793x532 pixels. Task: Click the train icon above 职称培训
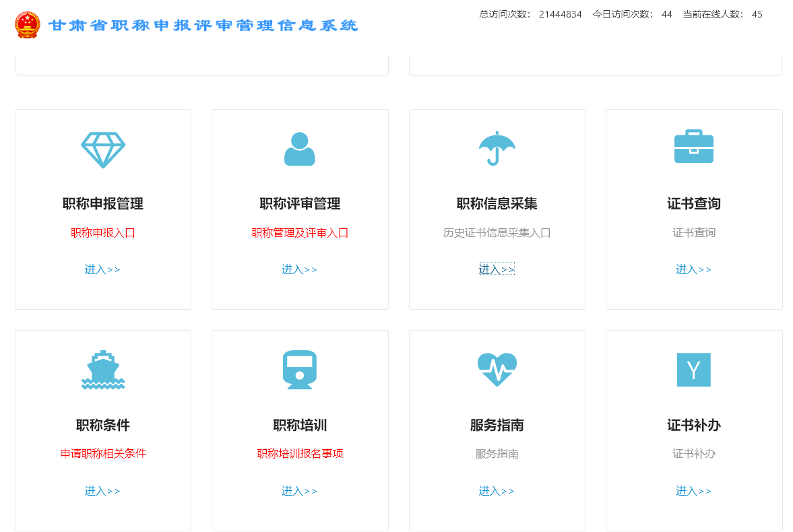pos(299,369)
